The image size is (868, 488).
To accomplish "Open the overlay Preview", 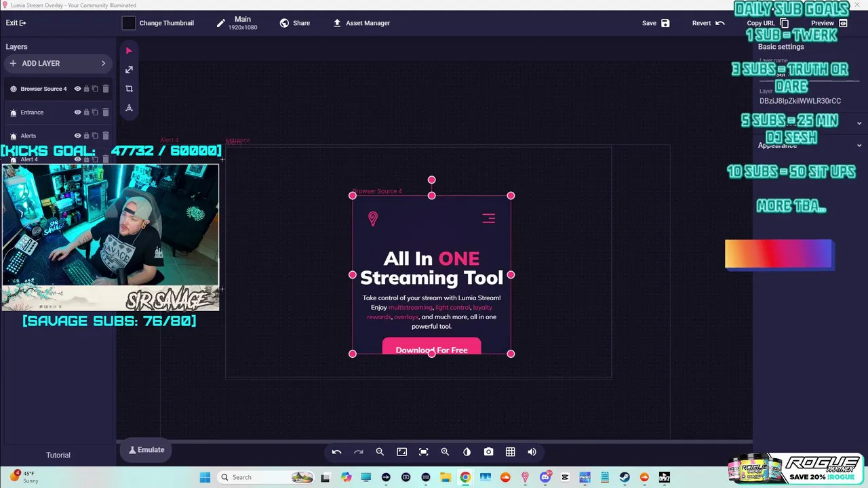I will pos(829,23).
